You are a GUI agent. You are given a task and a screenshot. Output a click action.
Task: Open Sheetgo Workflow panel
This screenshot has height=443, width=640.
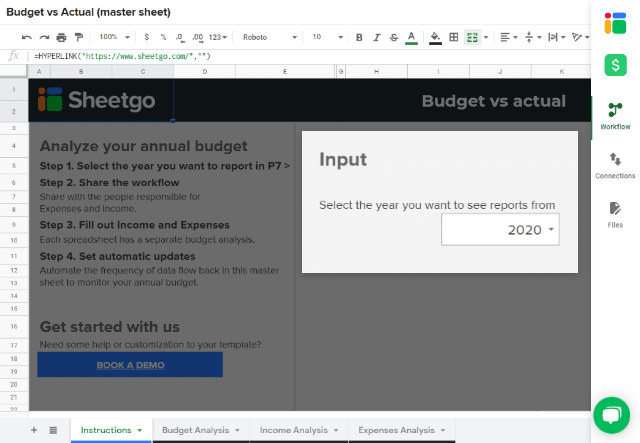(615, 116)
